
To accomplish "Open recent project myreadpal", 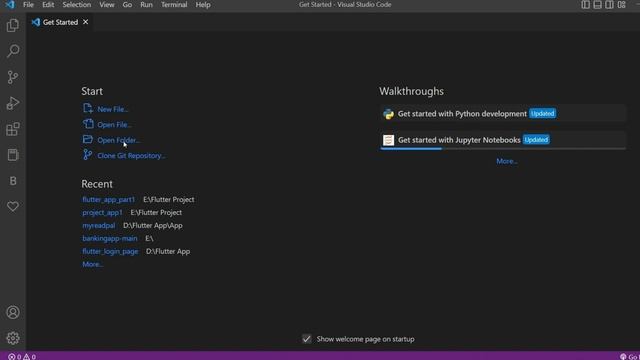I will [x=98, y=225].
